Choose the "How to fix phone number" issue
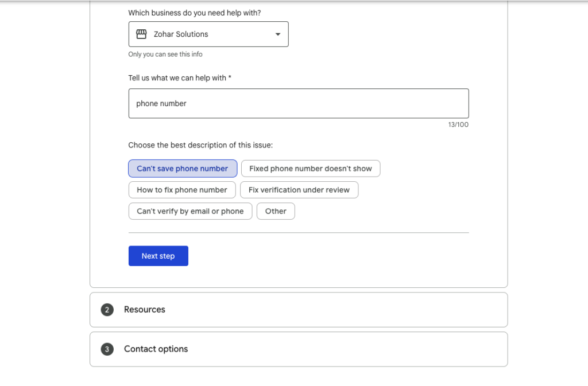 coord(182,189)
